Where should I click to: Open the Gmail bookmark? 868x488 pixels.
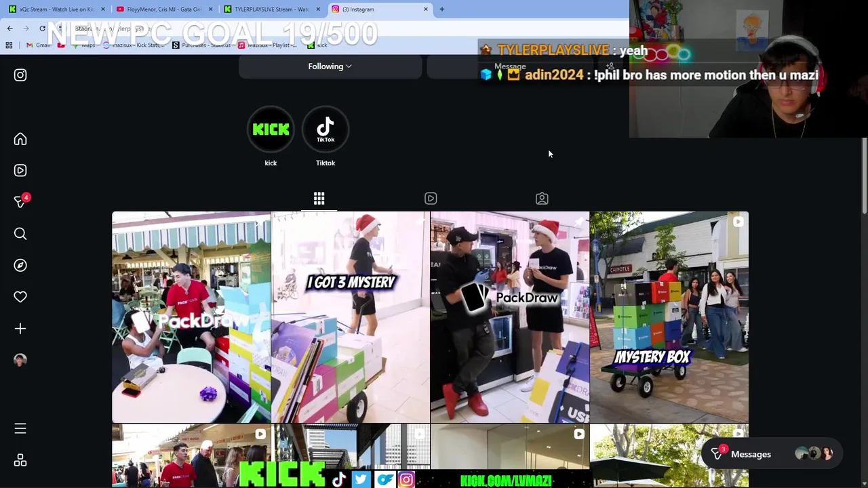pyautogui.click(x=39, y=45)
